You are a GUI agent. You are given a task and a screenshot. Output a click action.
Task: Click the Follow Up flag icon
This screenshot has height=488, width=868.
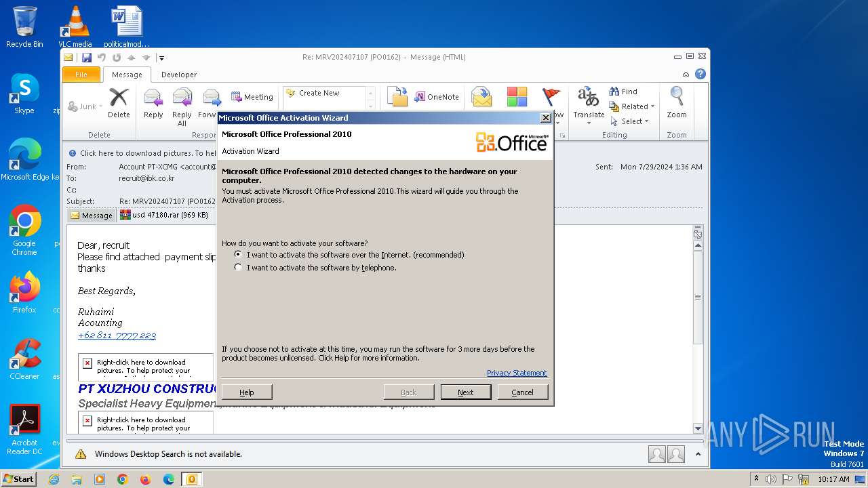[x=551, y=97]
